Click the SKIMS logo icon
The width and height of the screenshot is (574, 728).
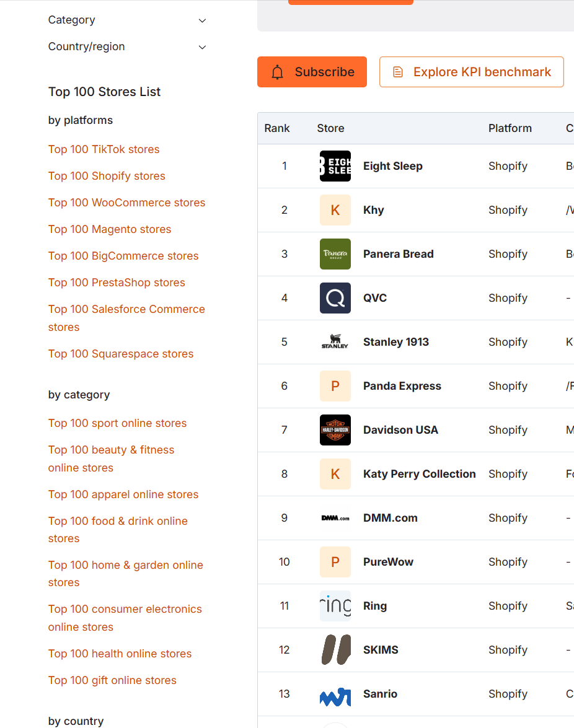335,650
